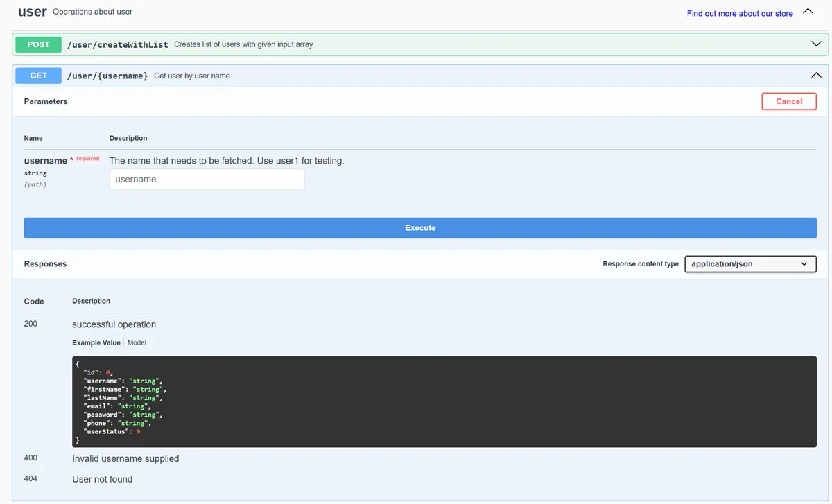Click the "email": "string" line in JSON
The image size is (832, 504).
(x=117, y=406)
